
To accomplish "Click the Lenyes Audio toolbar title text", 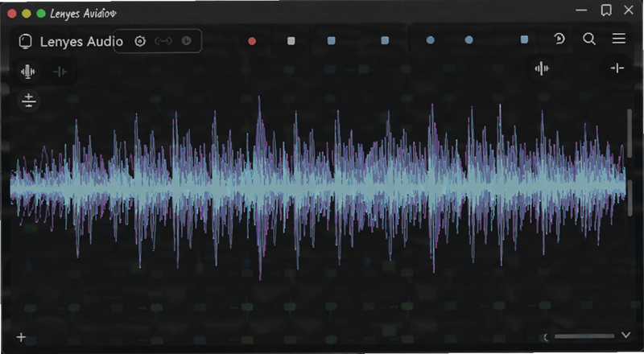I will [x=81, y=42].
